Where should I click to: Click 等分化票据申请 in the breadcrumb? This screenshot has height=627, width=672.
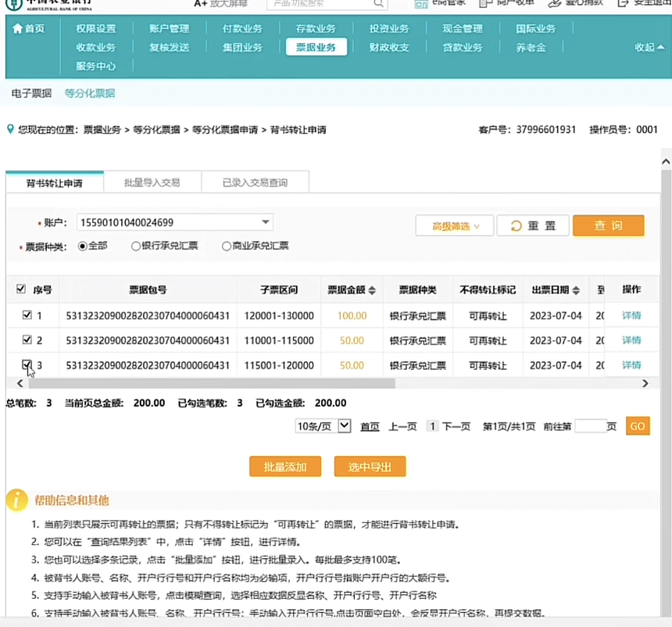pos(225,130)
